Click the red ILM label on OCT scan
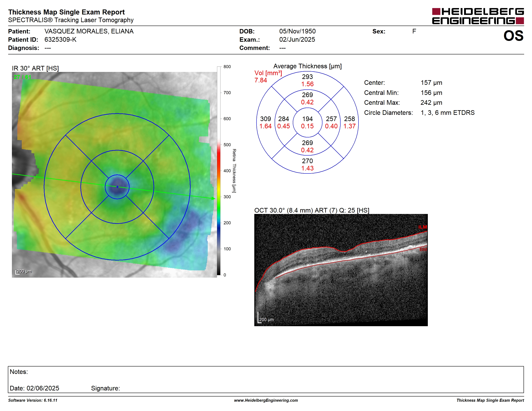 coord(423,227)
